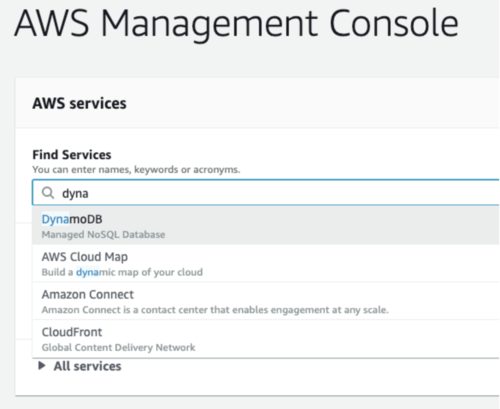Viewport: 500px width, 409px height.
Task: Click the Amazon Connect contact center description
Action: pyautogui.click(x=215, y=310)
